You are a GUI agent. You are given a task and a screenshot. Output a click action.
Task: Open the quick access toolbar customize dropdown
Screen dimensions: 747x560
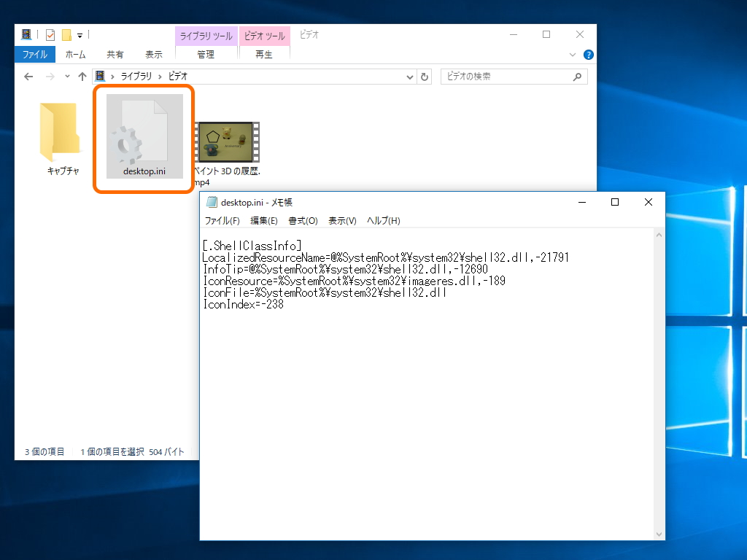[x=80, y=35]
